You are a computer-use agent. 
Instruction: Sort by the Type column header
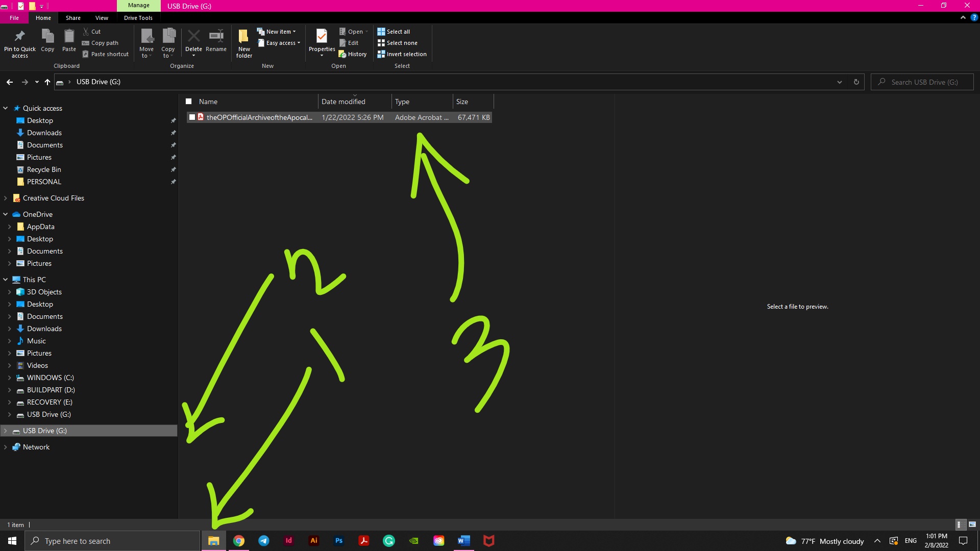(x=422, y=102)
